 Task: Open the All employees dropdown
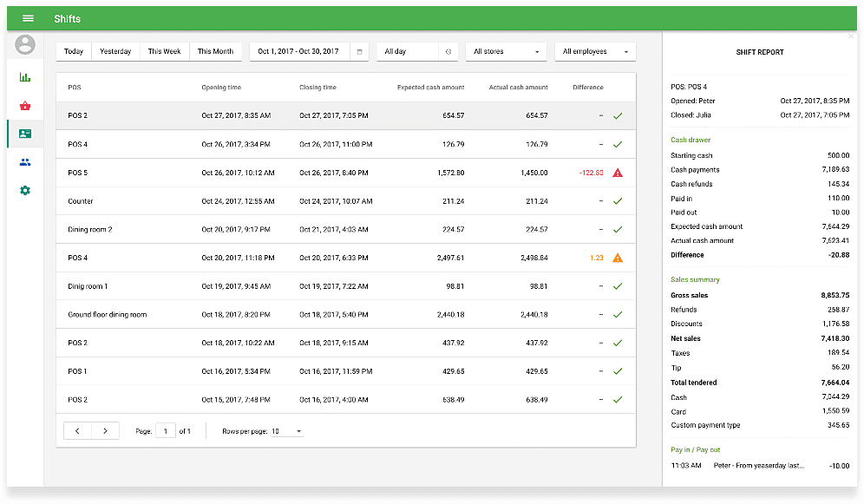594,52
